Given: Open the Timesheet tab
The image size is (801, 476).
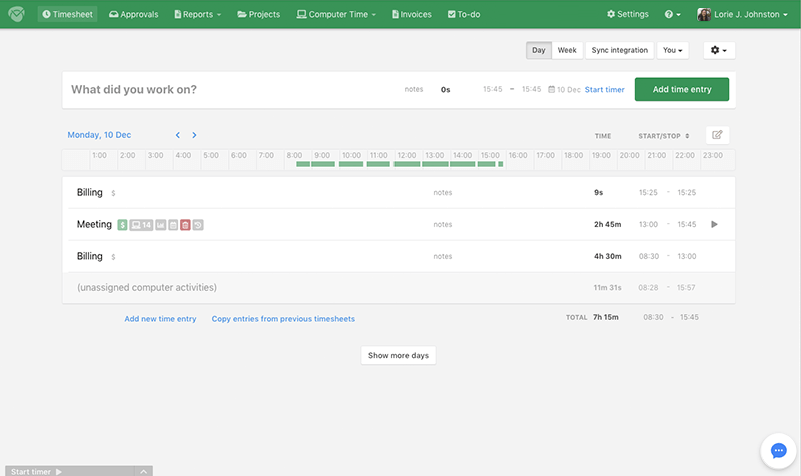Looking at the screenshot, I should 67,14.
